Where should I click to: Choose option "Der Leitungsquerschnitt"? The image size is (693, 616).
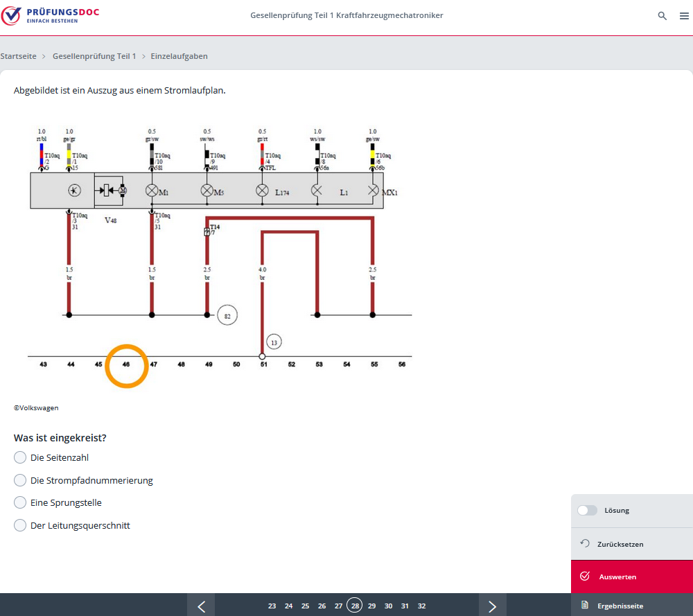(20, 525)
